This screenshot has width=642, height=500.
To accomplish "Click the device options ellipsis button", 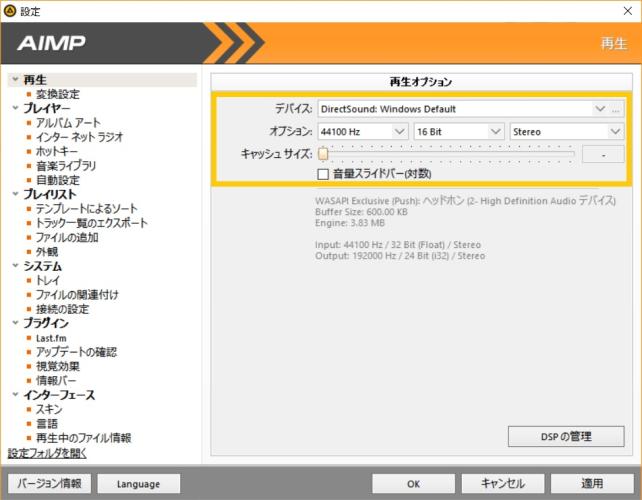I will coord(616,109).
